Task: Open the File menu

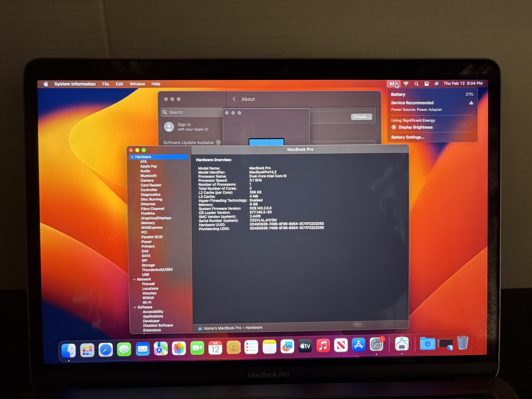Action: [x=106, y=84]
